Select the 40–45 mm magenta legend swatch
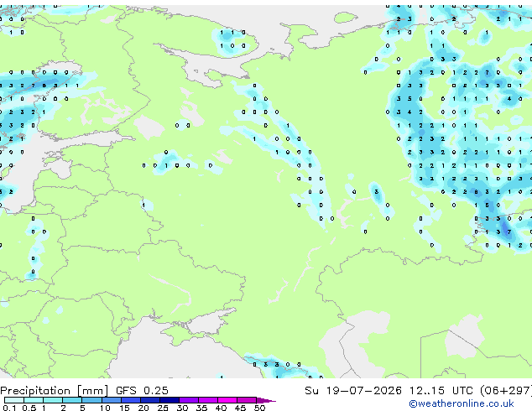The width and height of the screenshot is (532, 411). [x=227, y=400]
